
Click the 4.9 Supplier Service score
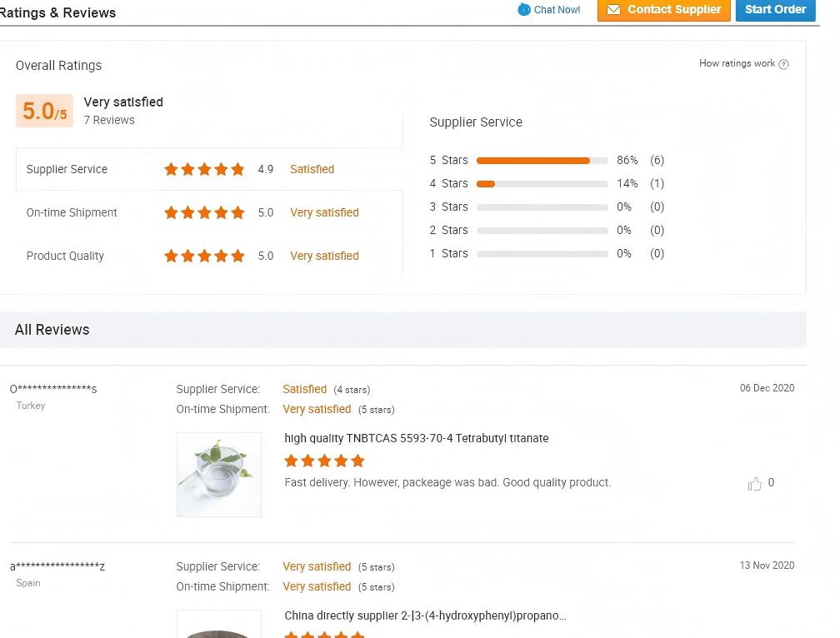[265, 169]
